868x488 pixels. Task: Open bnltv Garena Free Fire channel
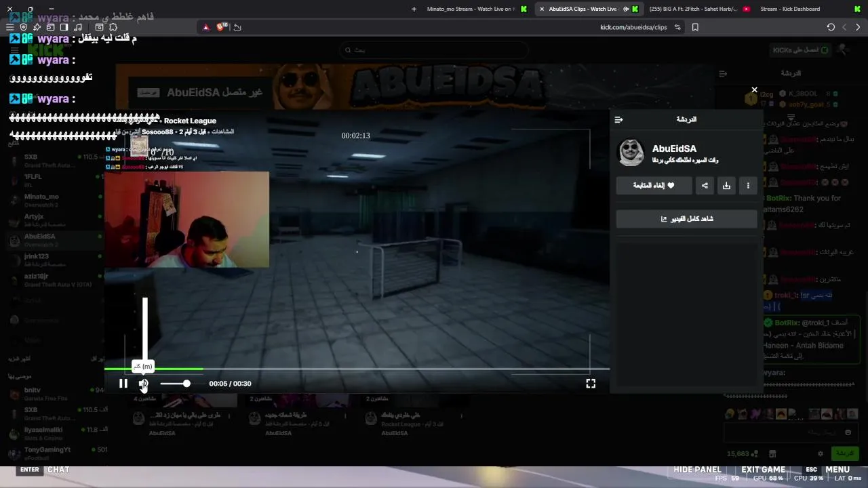(56, 394)
